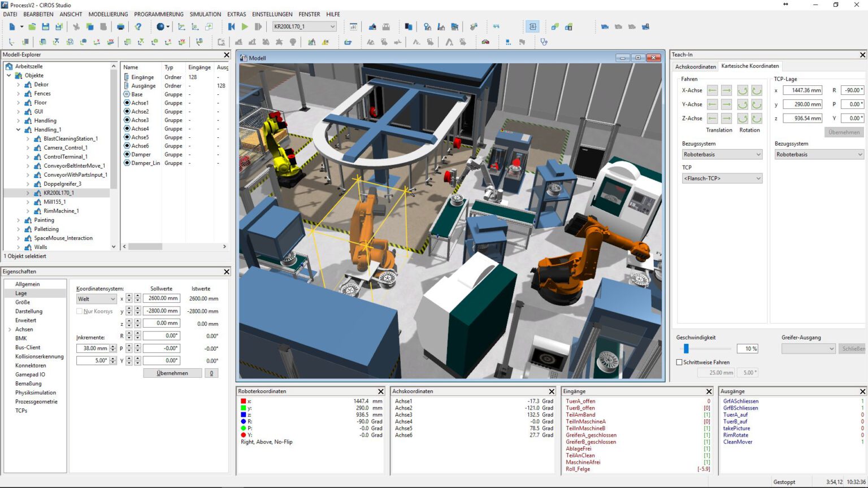The image size is (868, 488).
Task: Switch to the Achskoordinaten tab
Action: tap(695, 66)
